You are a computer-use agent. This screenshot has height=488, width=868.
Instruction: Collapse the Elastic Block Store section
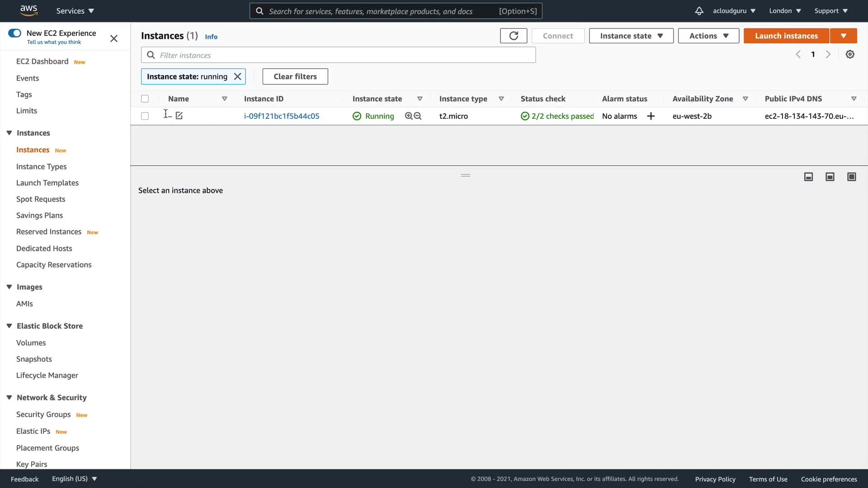pyautogui.click(x=9, y=326)
